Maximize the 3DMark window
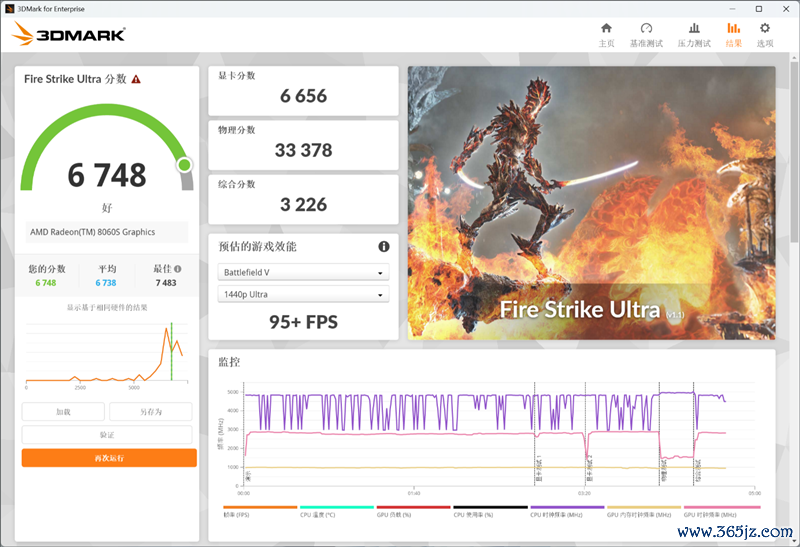Viewport: 800px width, 547px height. (759, 9)
